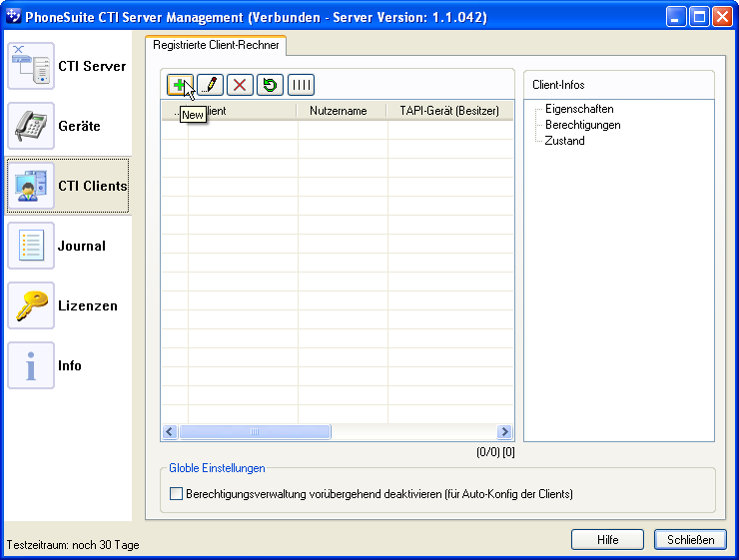Image resolution: width=739 pixels, height=560 pixels.
Task: Open the CTI Server section
Action: point(68,67)
